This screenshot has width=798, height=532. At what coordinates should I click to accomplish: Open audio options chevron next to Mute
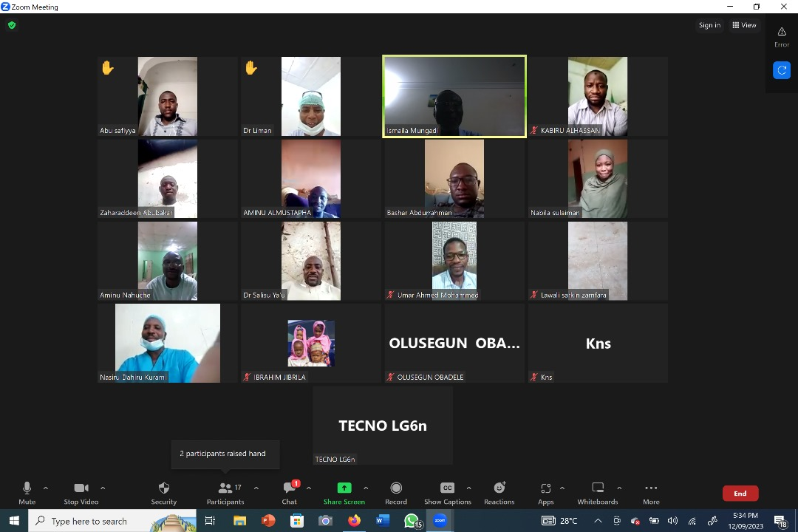[x=46, y=488]
